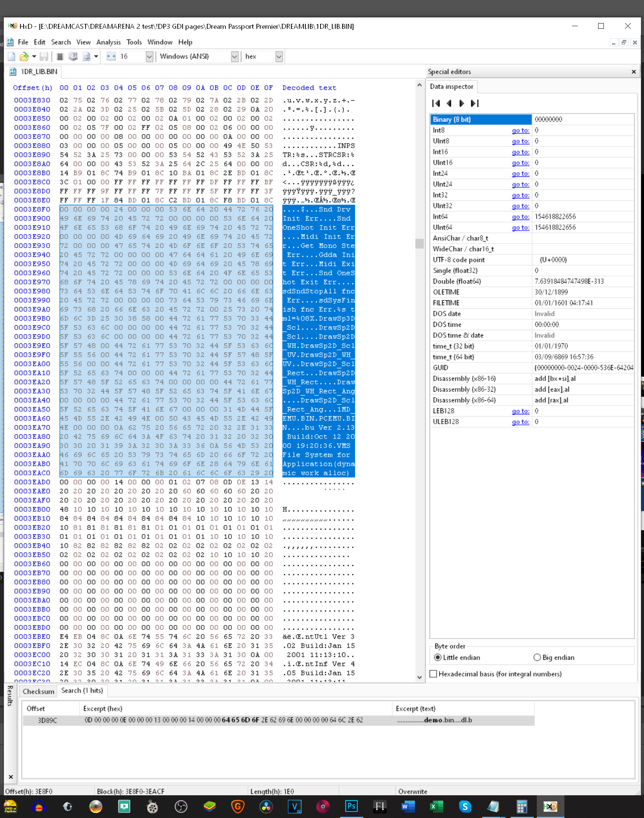Minimize the inner document window
Viewport: 644px width, 818px height.
click(x=613, y=42)
